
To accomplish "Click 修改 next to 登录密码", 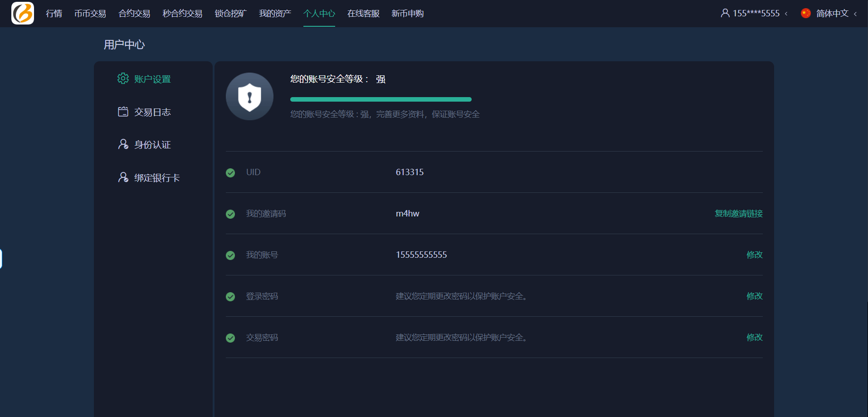I will [754, 296].
